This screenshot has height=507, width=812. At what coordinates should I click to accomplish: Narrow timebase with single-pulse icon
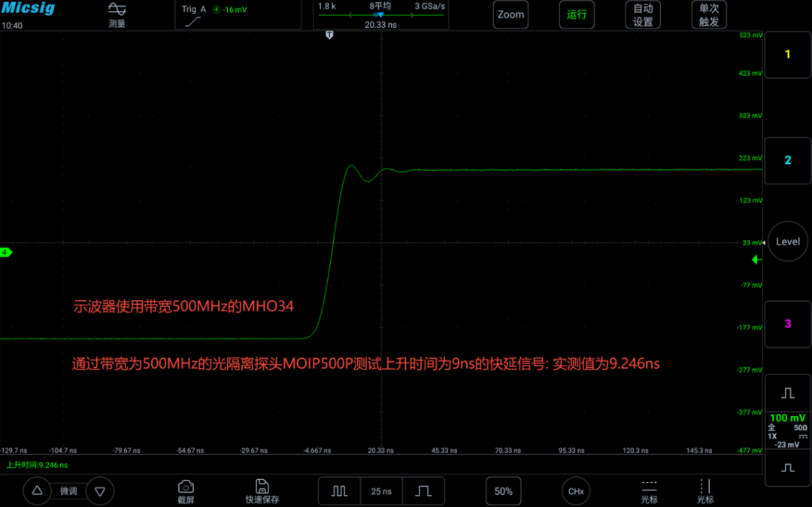pos(423,491)
